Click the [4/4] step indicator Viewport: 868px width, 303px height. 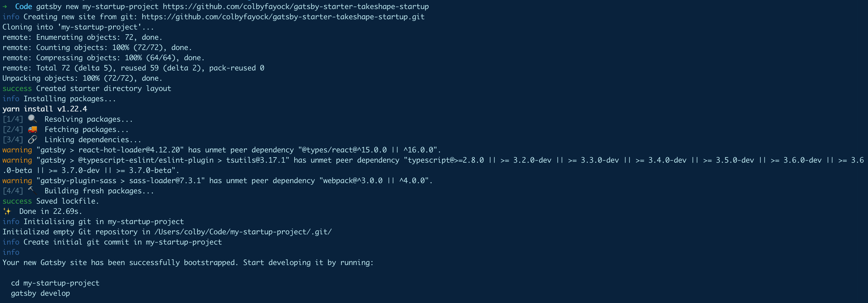(13, 191)
